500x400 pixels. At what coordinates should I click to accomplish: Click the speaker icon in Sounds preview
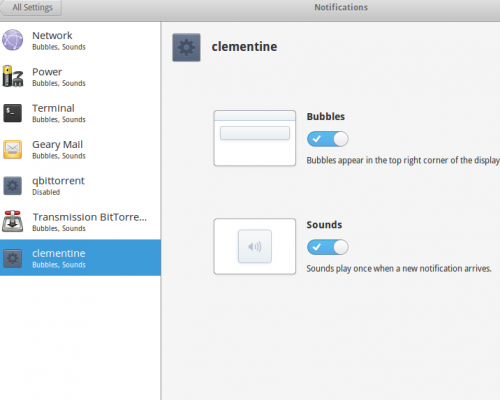click(255, 247)
